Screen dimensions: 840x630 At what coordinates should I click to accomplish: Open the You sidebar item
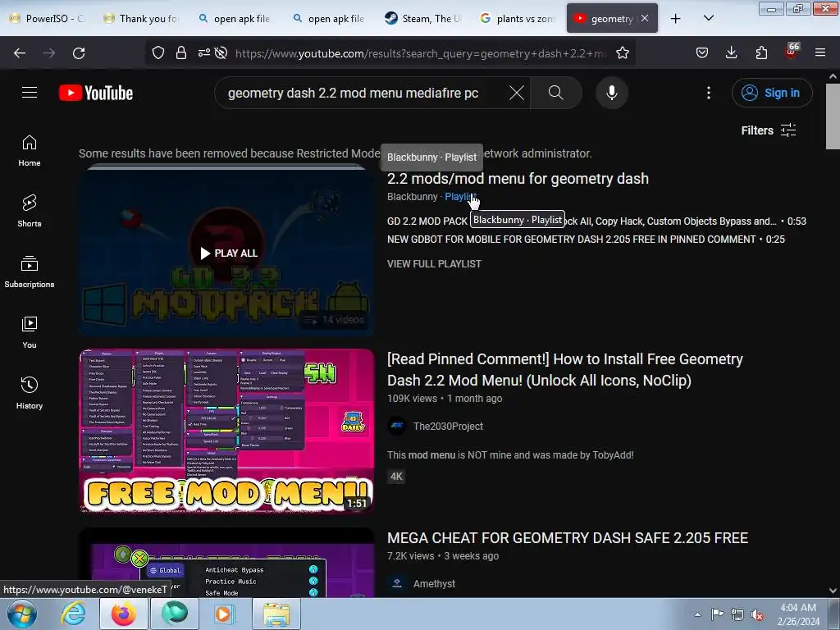click(30, 333)
